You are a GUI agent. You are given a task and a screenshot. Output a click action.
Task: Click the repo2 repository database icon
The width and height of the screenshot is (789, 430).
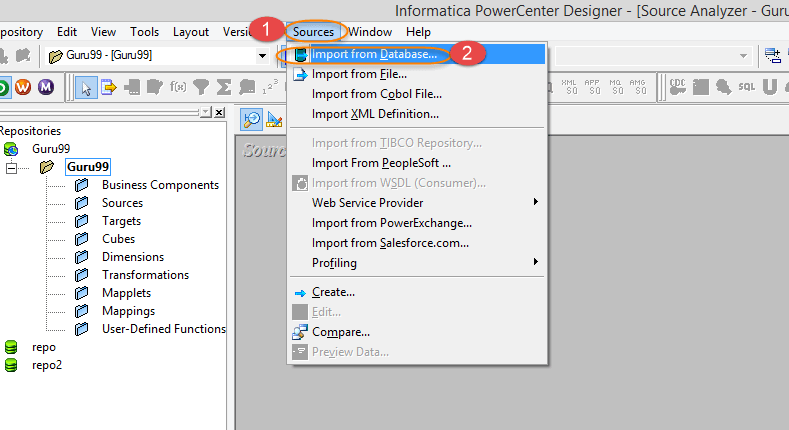click(11, 365)
